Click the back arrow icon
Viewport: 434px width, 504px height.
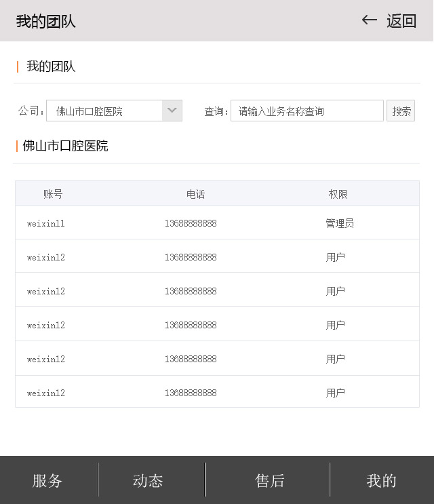click(369, 20)
